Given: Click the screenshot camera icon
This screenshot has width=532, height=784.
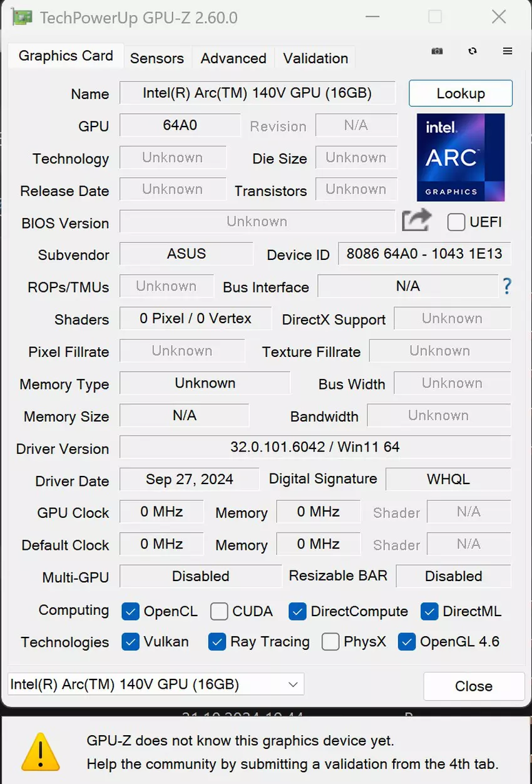Looking at the screenshot, I should coord(437,51).
